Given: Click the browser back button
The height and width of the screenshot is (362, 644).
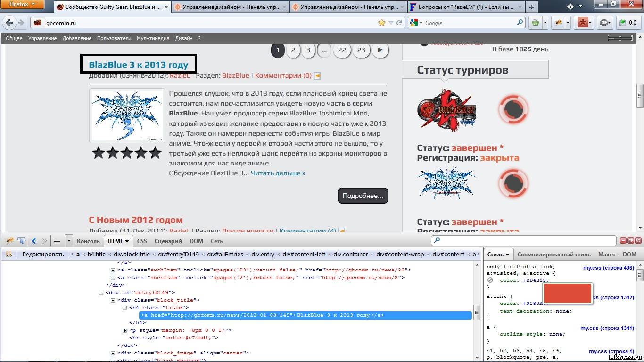Looking at the screenshot, I should click(x=9, y=23).
